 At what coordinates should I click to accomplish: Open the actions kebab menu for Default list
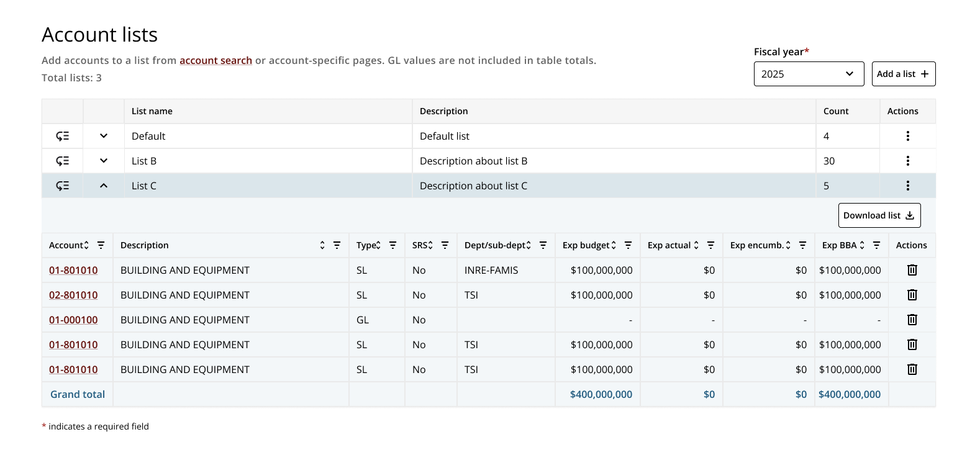click(907, 136)
